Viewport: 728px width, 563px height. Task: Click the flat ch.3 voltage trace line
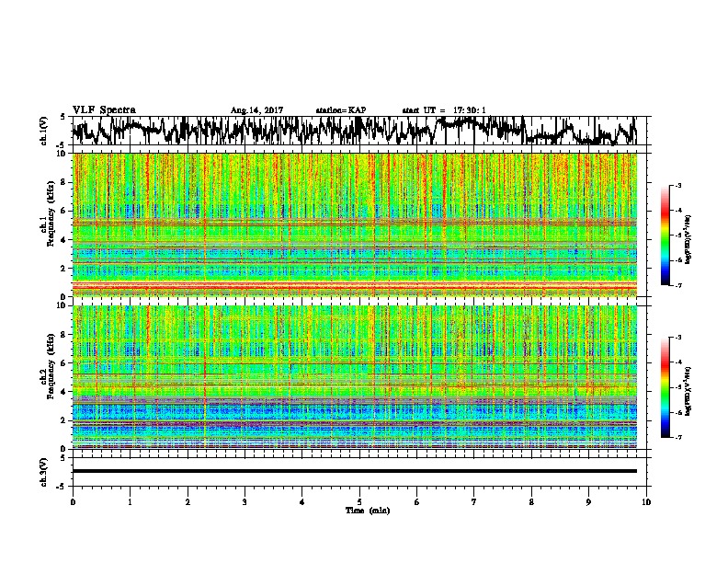(355, 471)
